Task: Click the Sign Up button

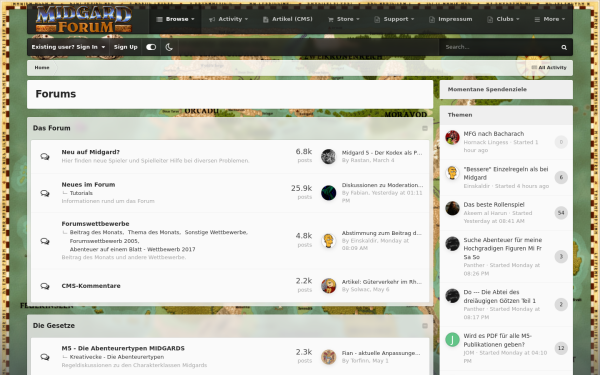Action: (126, 47)
